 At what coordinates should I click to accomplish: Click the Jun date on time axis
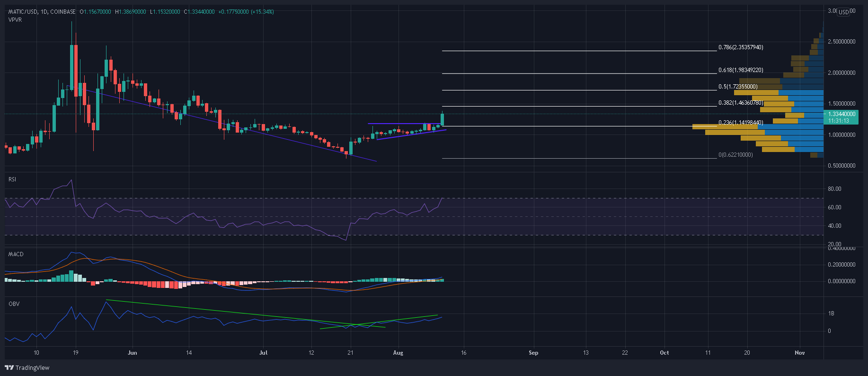[x=133, y=353]
